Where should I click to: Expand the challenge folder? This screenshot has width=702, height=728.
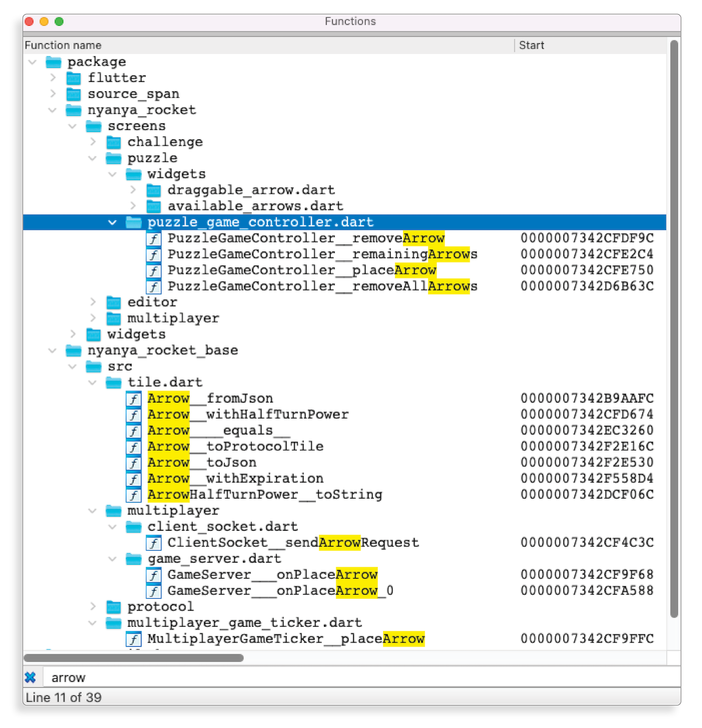(92, 142)
